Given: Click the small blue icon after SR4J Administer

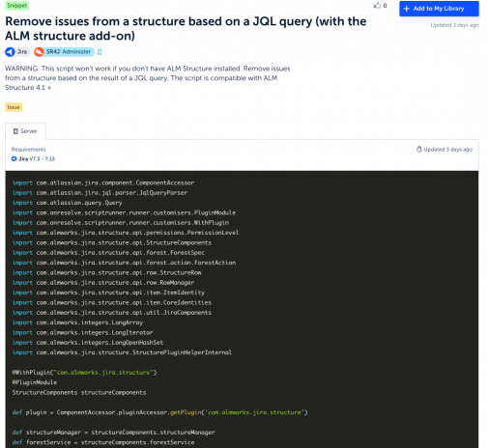Looking at the screenshot, I should (x=100, y=52).
